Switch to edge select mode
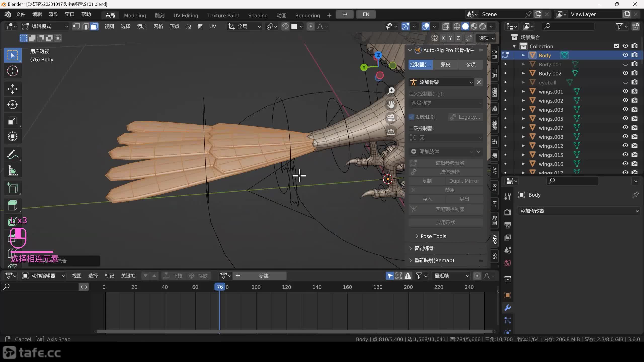The image size is (644, 362). pyautogui.click(x=85, y=26)
